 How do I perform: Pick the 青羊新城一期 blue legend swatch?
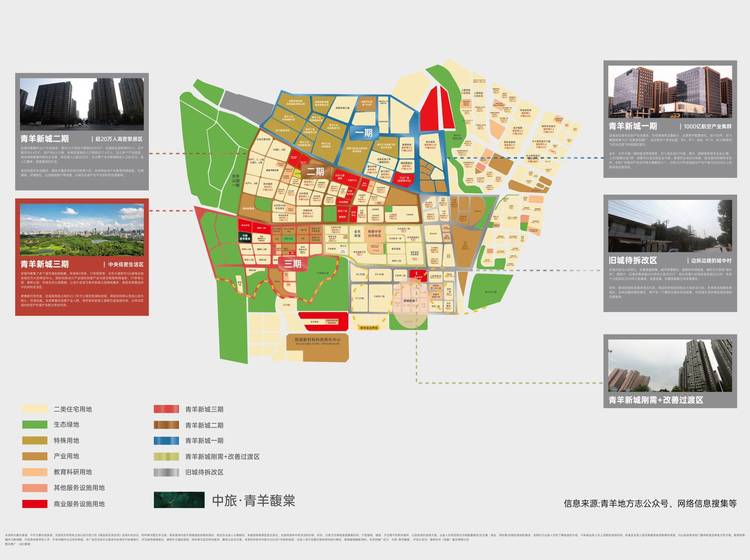(x=166, y=441)
